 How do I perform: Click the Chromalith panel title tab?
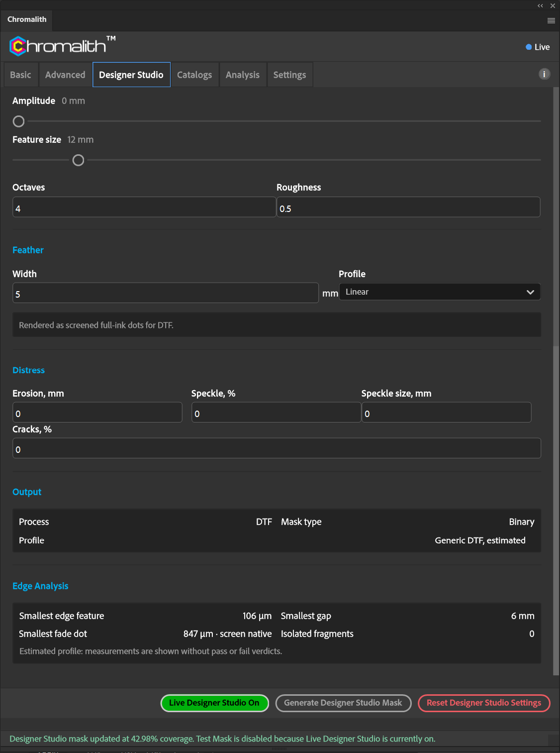27,19
